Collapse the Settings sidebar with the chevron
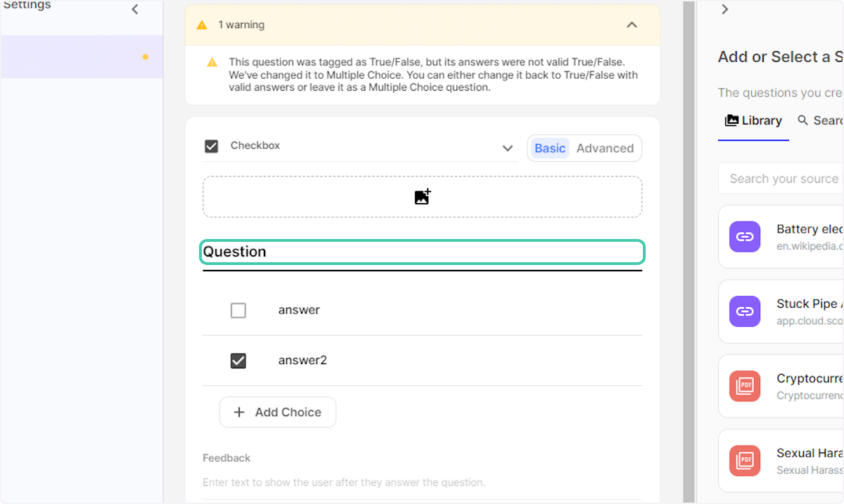The width and height of the screenshot is (844, 504). tap(135, 10)
